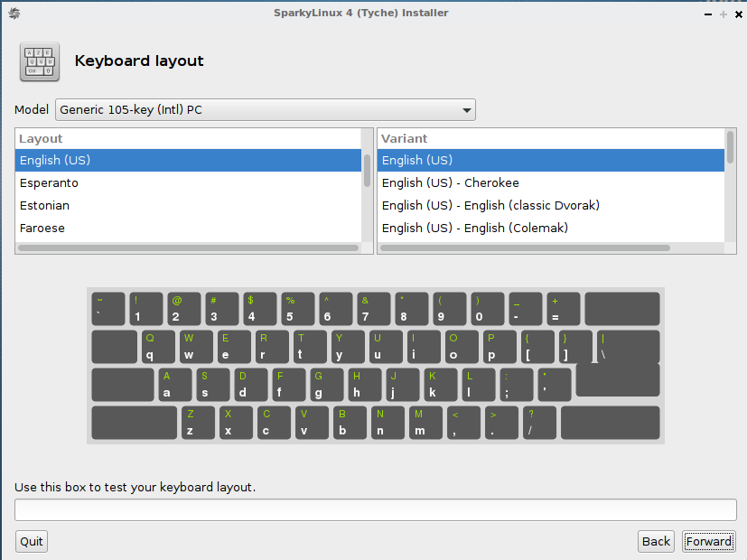Click the installer window menu icon
The height and width of the screenshot is (560, 747).
coord(14,14)
